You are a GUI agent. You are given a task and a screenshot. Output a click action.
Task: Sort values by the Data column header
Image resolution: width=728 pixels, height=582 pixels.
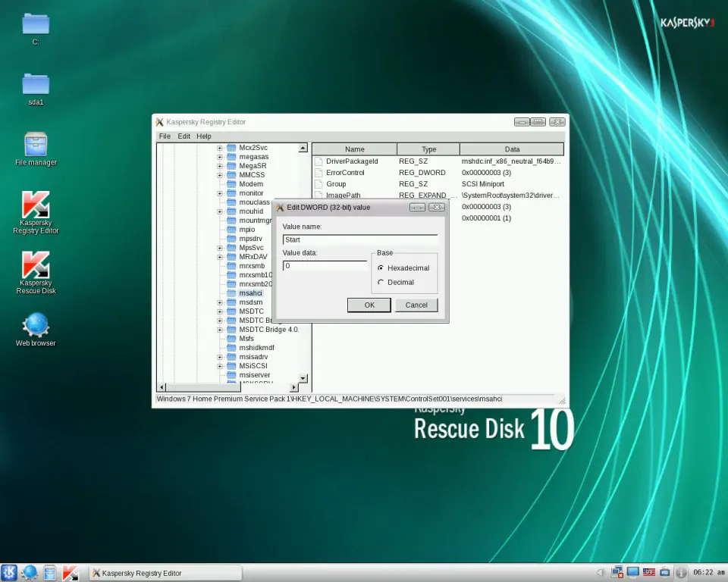point(512,149)
